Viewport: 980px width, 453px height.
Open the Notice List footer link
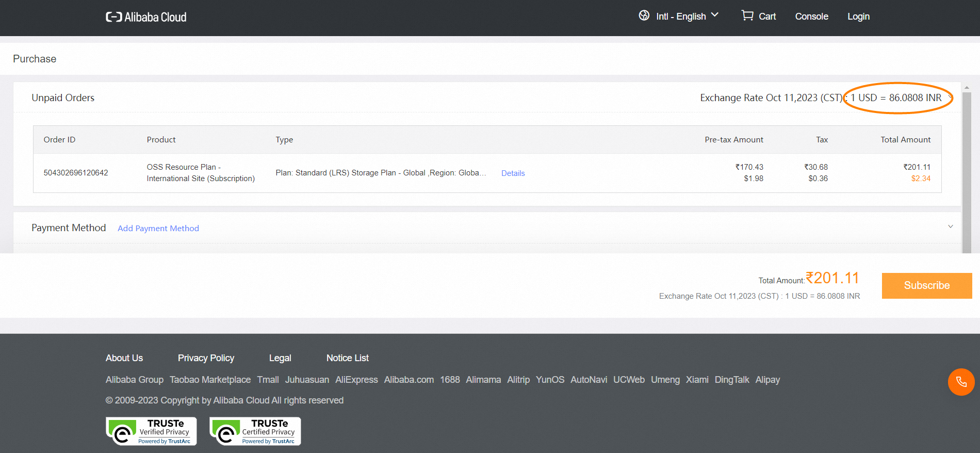348,358
